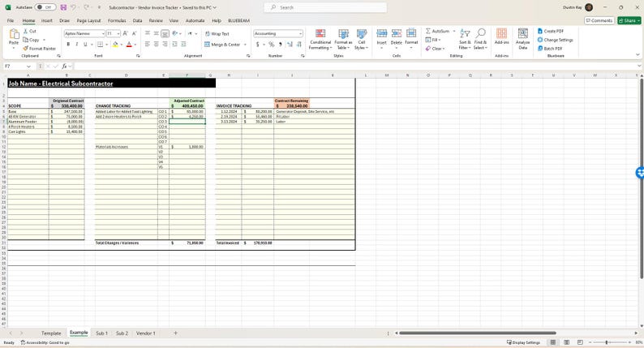Viewport: 644px width, 348px height.
Task: Click AutoSum button
Action: (438, 31)
